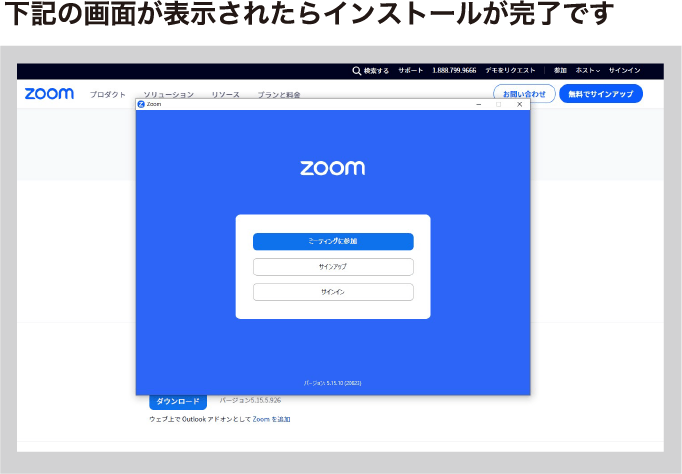Click the phone number 1.888.799.9666

click(454, 70)
